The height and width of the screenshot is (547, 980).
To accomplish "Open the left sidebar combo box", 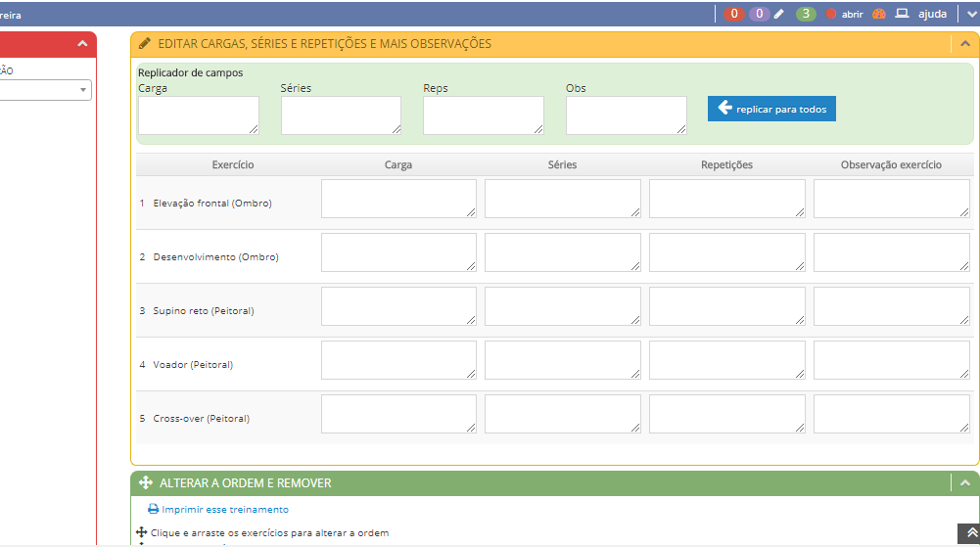I will (x=83, y=90).
